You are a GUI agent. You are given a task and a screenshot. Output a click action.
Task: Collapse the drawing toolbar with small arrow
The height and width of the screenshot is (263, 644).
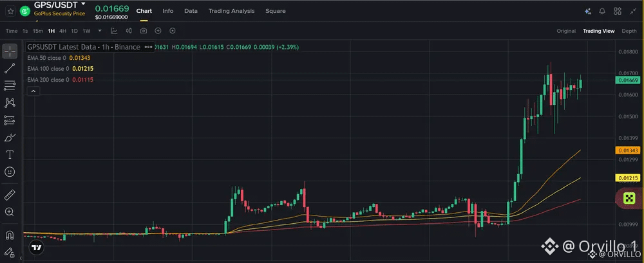point(21,258)
